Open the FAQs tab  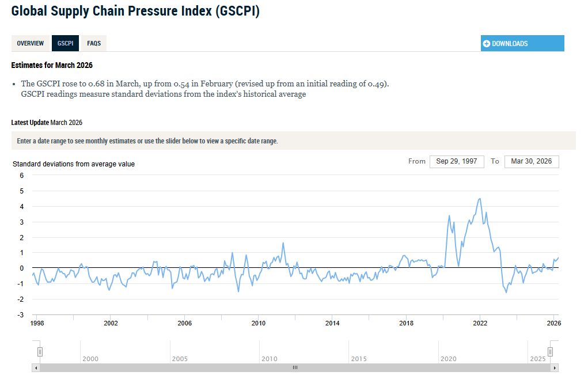(94, 43)
